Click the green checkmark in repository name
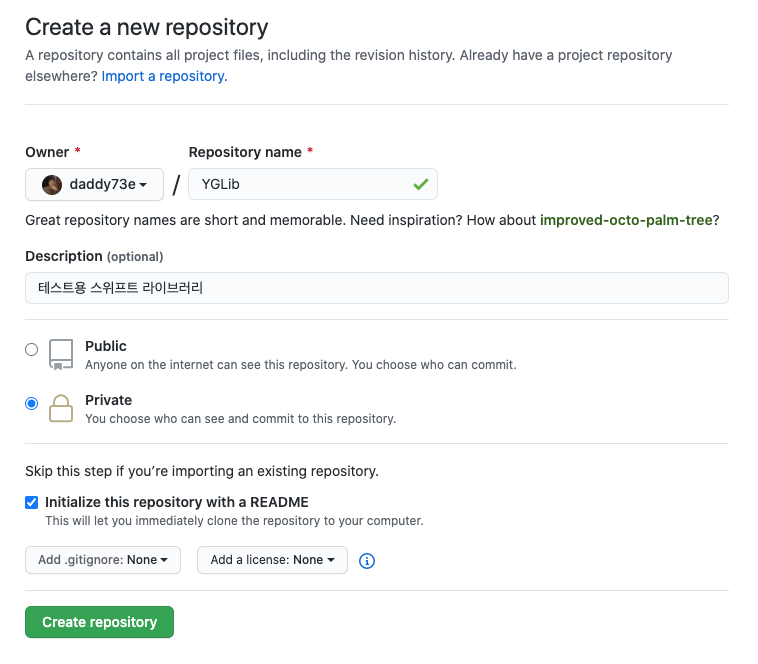 point(421,184)
